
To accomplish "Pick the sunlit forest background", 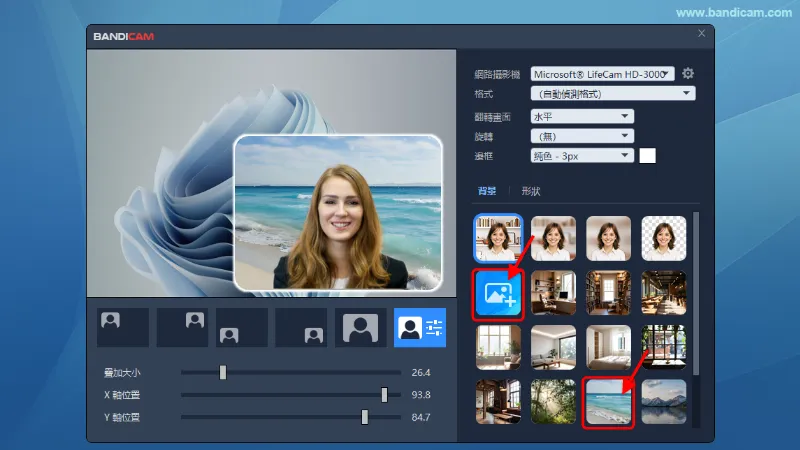I will [554, 402].
